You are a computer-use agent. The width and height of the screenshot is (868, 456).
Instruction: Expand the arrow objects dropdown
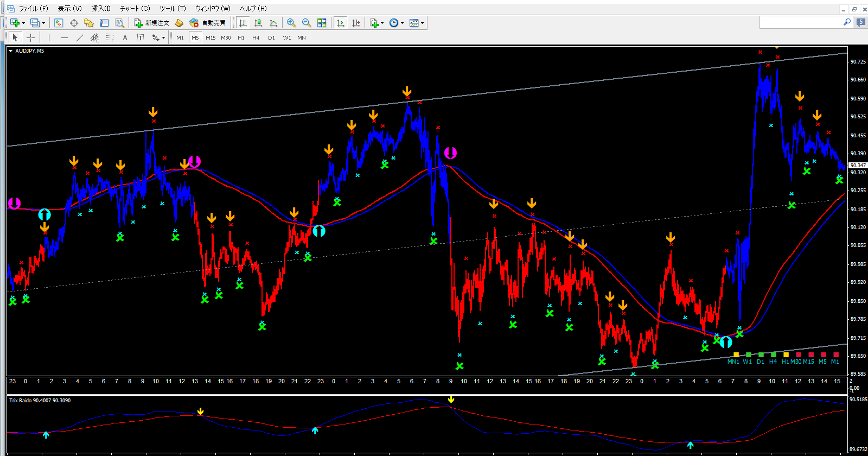tap(163, 38)
